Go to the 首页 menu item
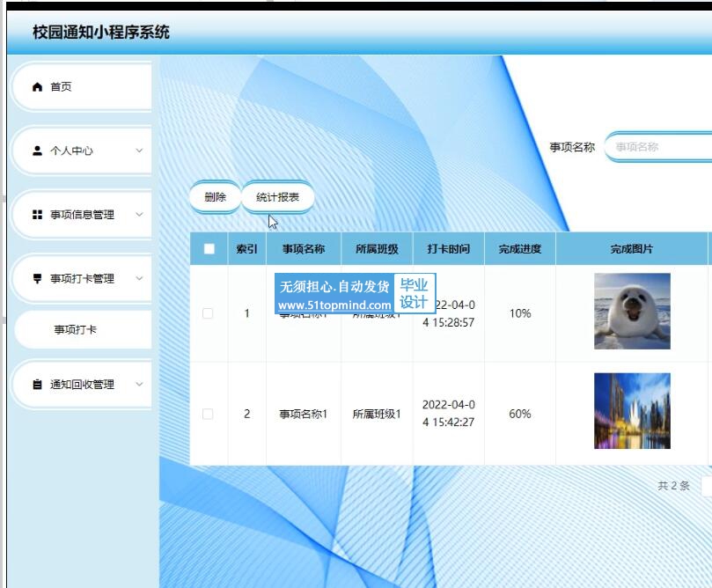This screenshot has height=588, width=712. click(x=61, y=87)
